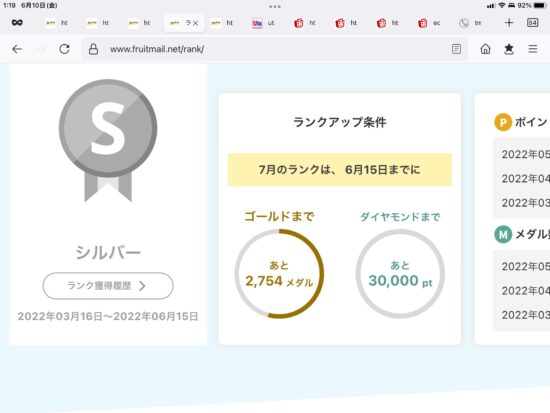Close the current active tab
The height and width of the screenshot is (413, 550).
click(195, 23)
